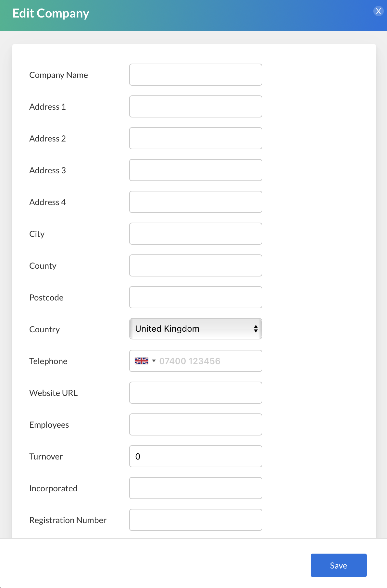Click the Company Name input field
Viewport: 387px width, 588px height.
[195, 75]
